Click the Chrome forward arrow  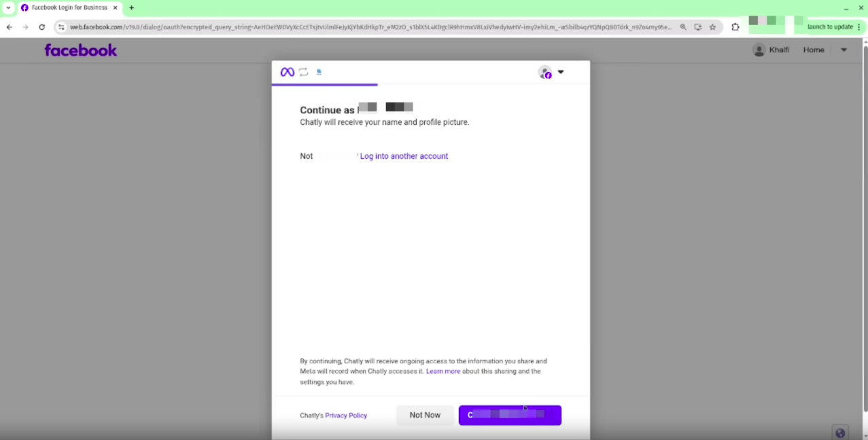26,27
